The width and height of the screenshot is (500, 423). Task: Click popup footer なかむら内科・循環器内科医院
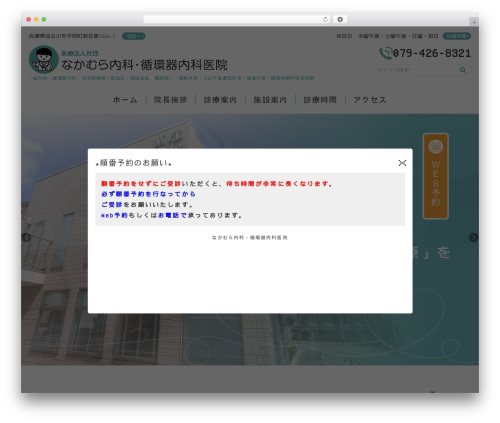click(x=250, y=238)
